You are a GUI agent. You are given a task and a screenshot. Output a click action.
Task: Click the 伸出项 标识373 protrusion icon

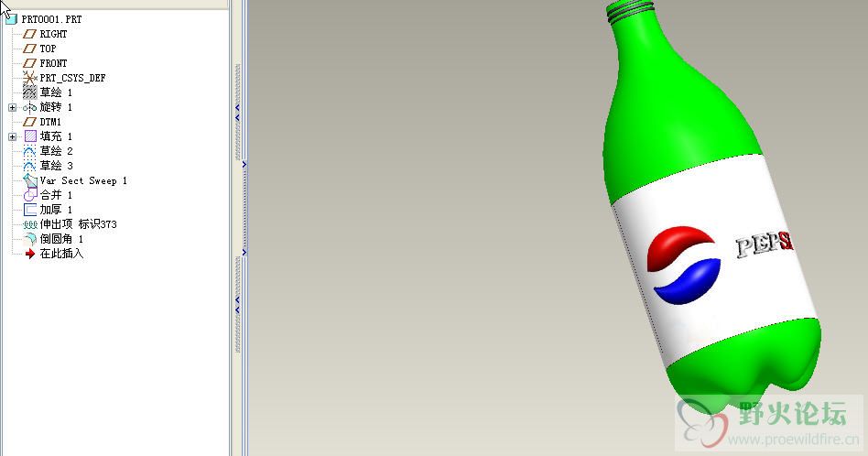tap(30, 224)
